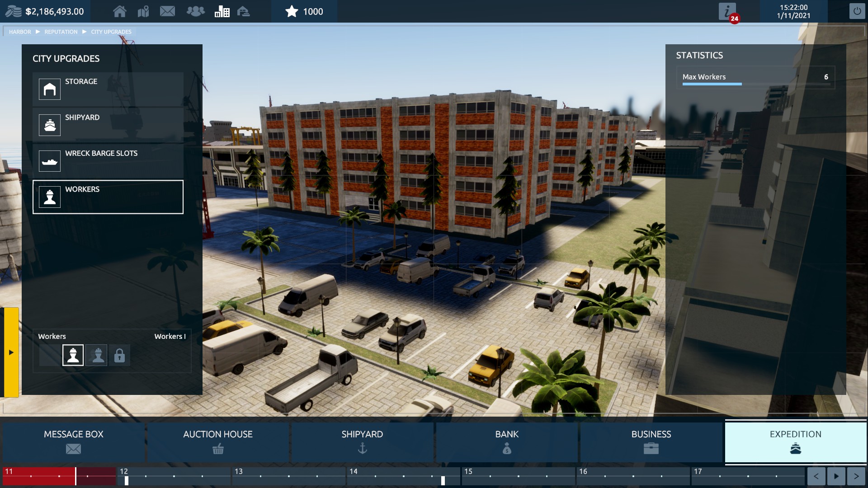Viewport: 868px width, 488px height.
Task: Expand the yellow side panel arrow
Action: 11,352
